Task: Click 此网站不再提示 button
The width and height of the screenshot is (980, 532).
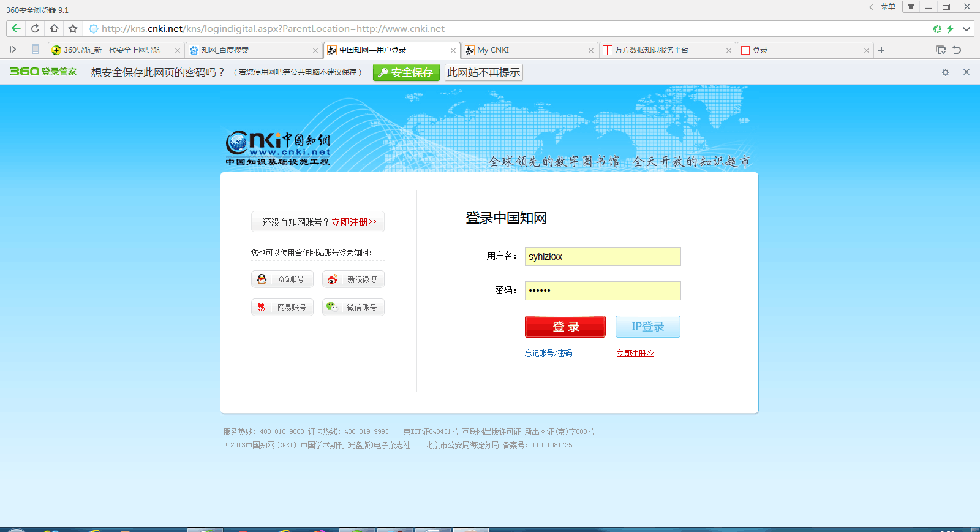Action: coord(483,72)
